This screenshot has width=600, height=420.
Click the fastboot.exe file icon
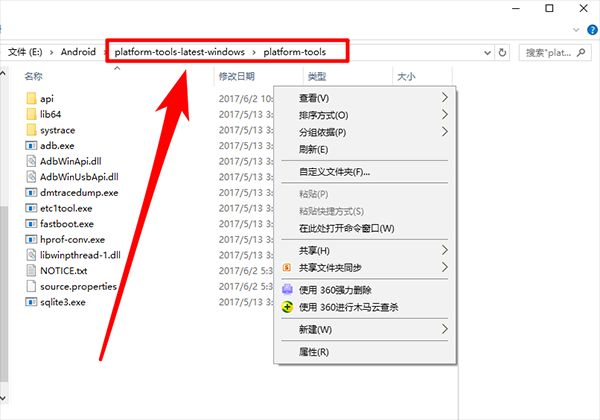32,224
